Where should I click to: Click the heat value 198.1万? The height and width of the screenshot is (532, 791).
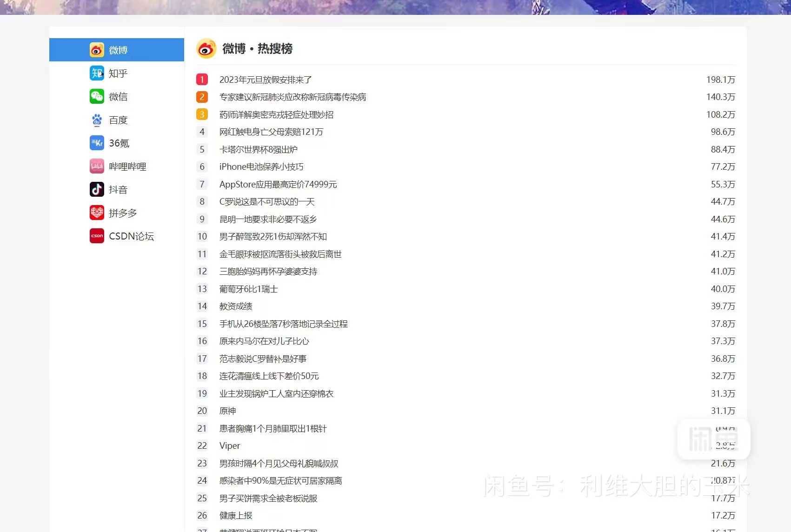pos(721,80)
